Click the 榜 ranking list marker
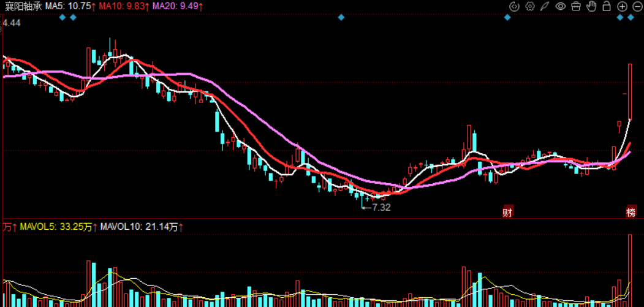 pyautogui.click(x=631, y=212)
